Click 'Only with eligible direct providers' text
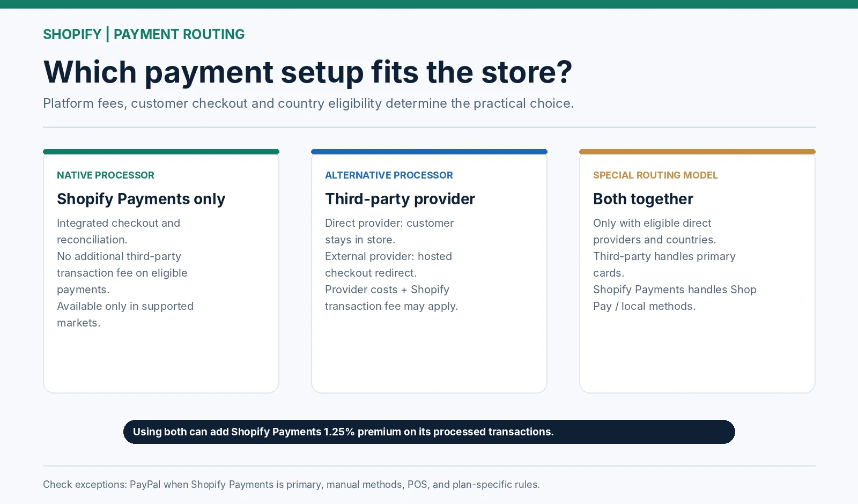This screenshot has height=504, width=858. click(655, 232)
